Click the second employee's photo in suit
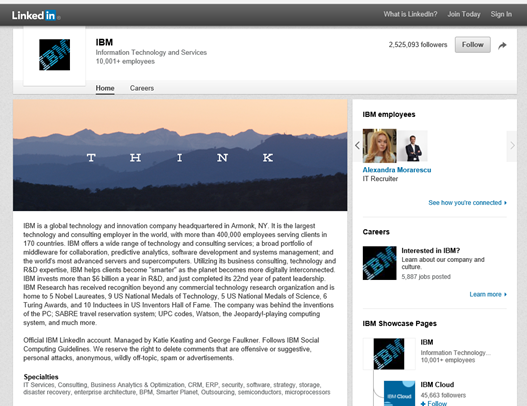 413,147
